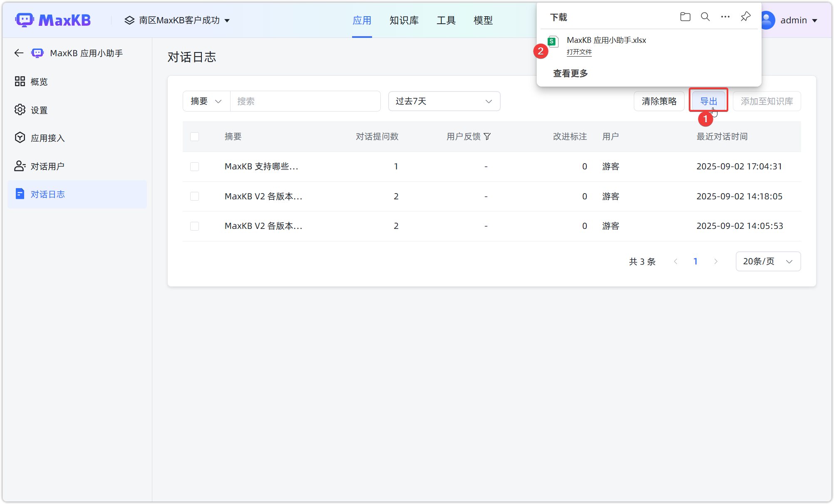Click MaxKB 应用小助手.xlsx file name
This screenshot has height=504, width=834.
click(x=606, y=40)
